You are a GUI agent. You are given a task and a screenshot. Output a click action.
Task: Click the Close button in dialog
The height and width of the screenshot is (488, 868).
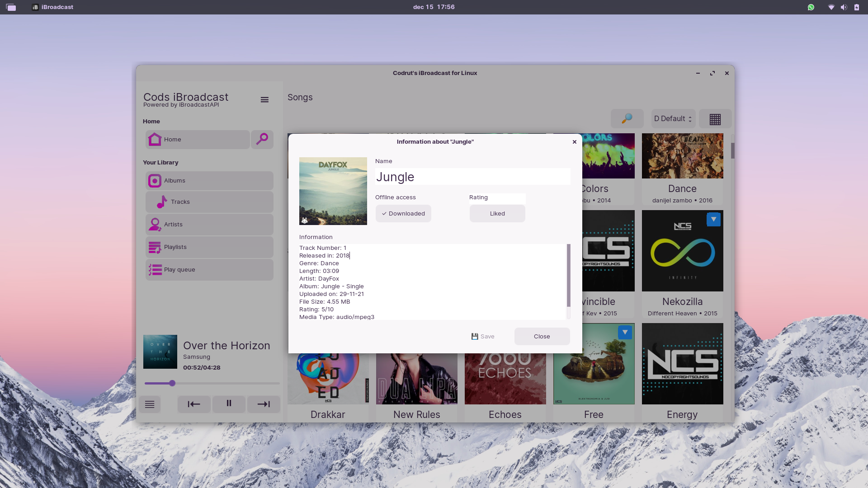[x=542, y=336]
